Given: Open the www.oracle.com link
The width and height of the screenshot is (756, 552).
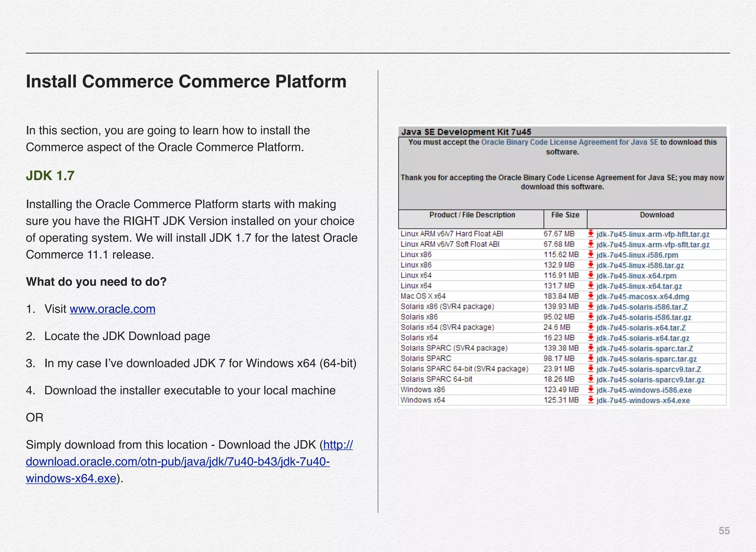Looking at the screenshot, I should (x=113, y=309).
